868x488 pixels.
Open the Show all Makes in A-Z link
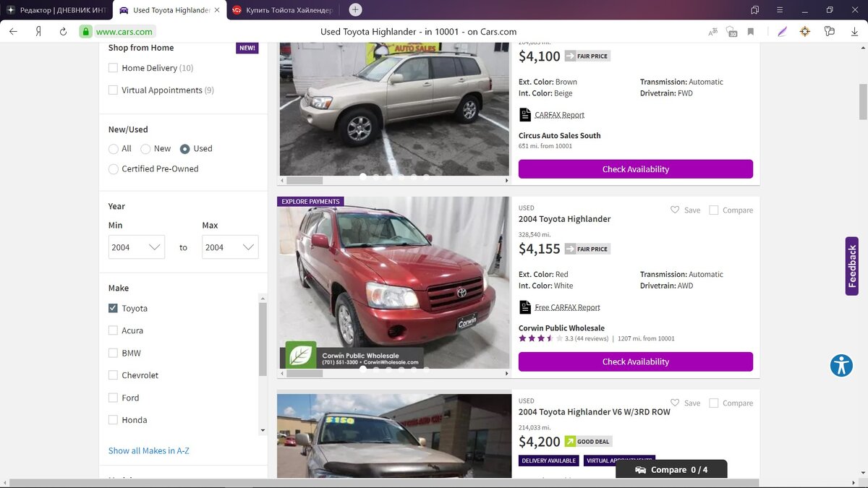[149, 450]
